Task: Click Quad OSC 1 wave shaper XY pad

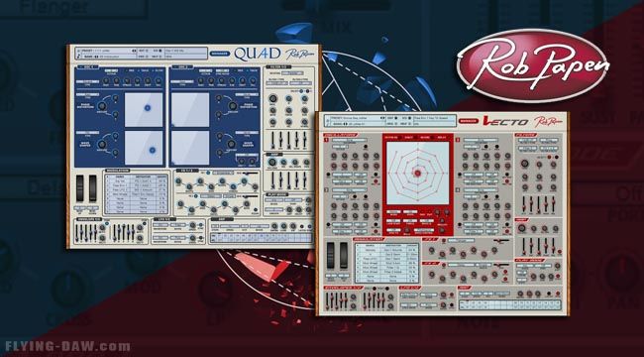Action: tap(144, 148)
